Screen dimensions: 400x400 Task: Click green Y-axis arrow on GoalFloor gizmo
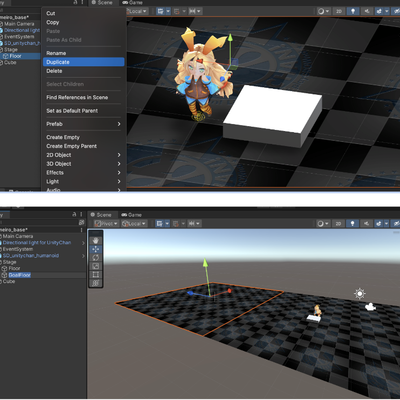pos(206,264)
